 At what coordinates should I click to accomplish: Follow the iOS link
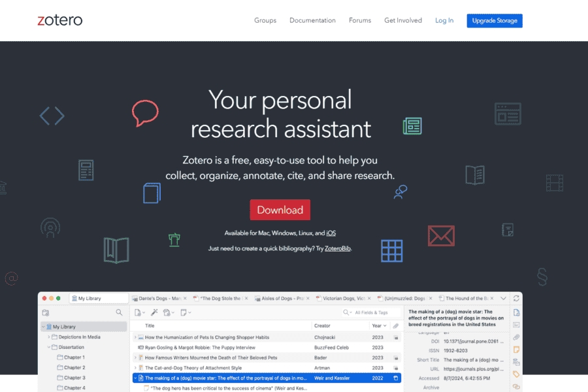331,233
